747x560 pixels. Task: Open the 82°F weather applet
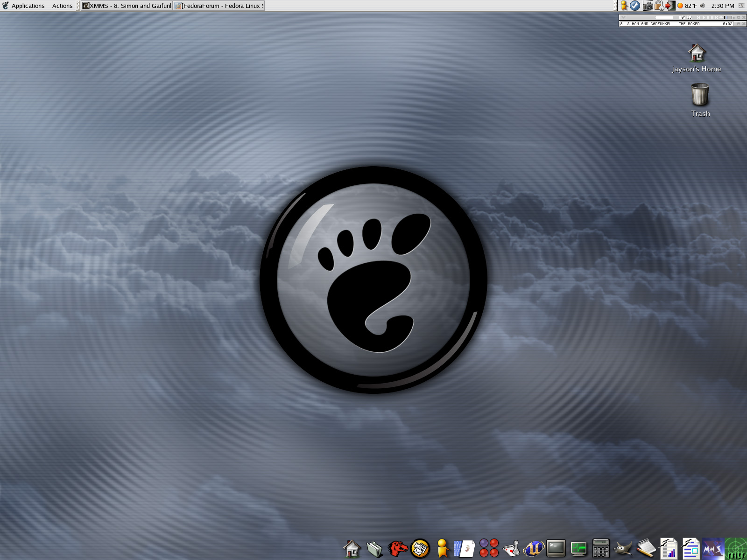click(687, 6)
